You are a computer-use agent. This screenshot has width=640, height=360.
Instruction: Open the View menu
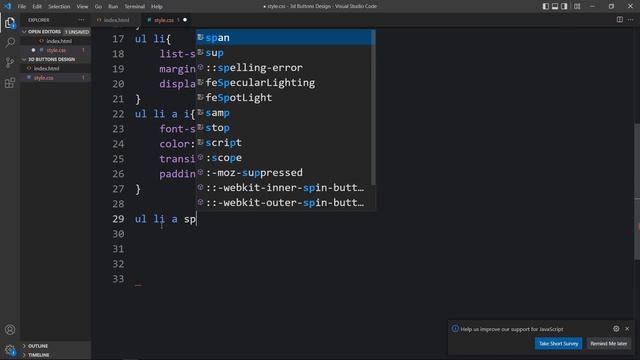pyautogui.click(x=82, y=7)
